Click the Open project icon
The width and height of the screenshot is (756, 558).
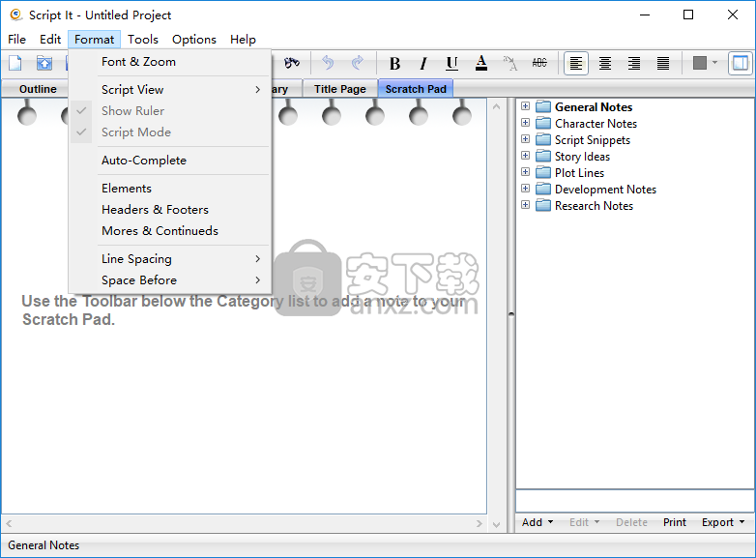44,63
